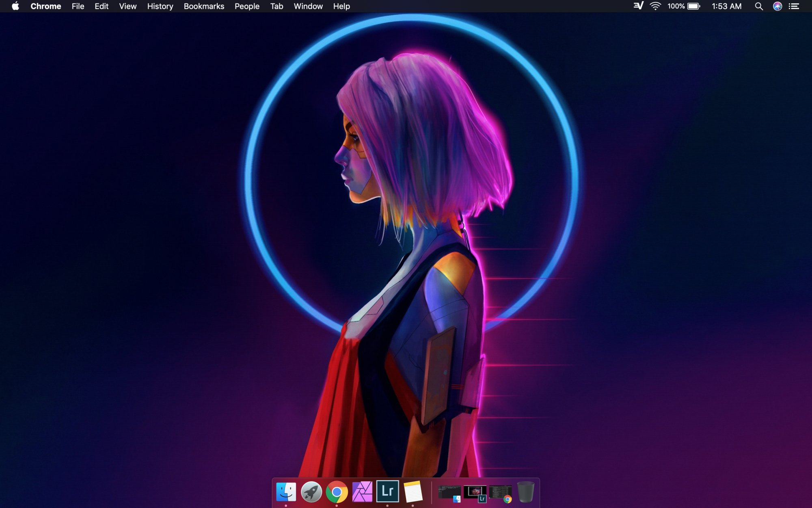Open the Trash in dock
Image resolution: width=812 pixels, height=508 pixels.
click(525, 492)
